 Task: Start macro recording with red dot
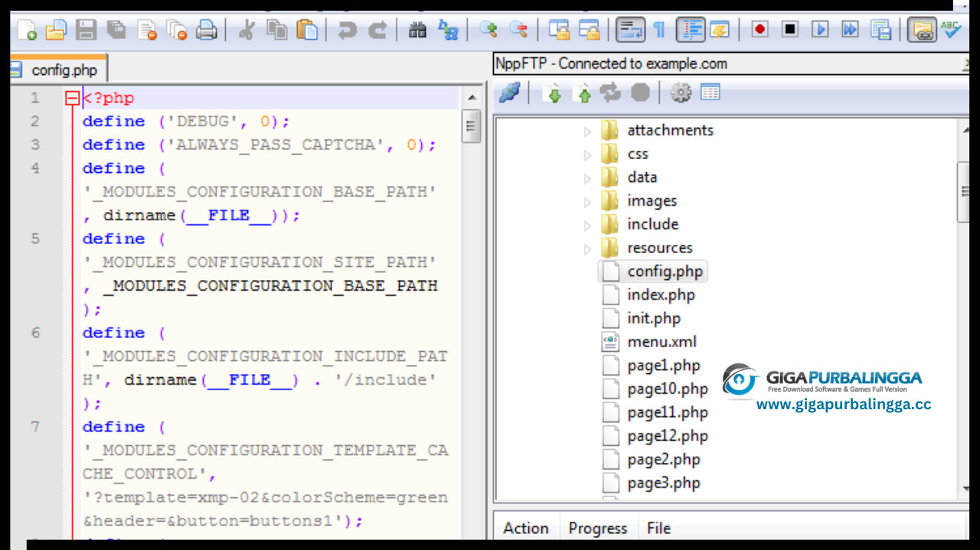(759, 30)
